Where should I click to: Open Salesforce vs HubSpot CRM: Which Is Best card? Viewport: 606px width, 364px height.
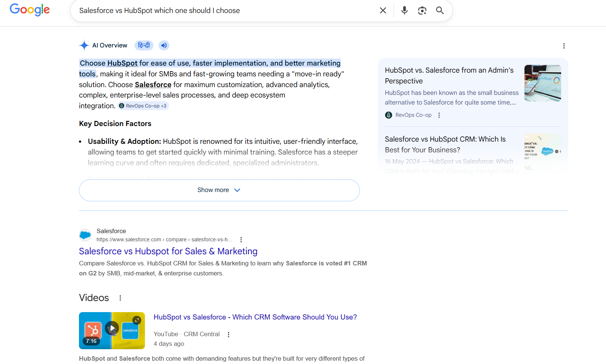pos(445,145)
